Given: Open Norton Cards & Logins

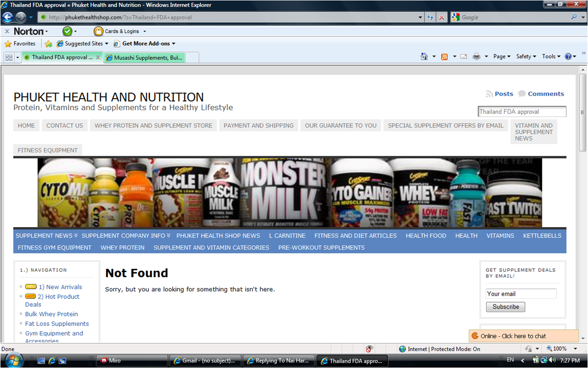Looking at the screenshot, I should pos(117,31).
